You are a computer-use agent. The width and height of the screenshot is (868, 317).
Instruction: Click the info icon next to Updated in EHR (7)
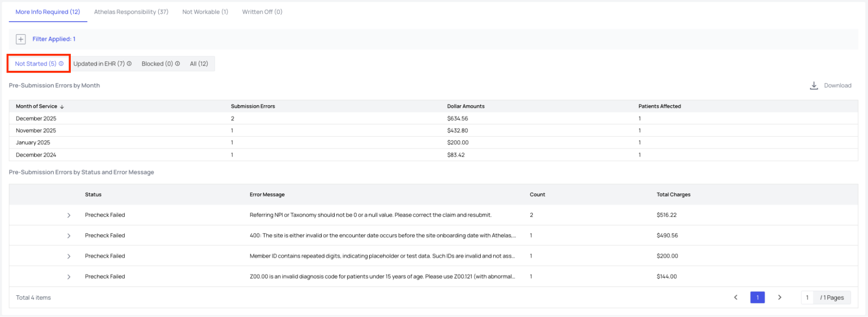129,63
